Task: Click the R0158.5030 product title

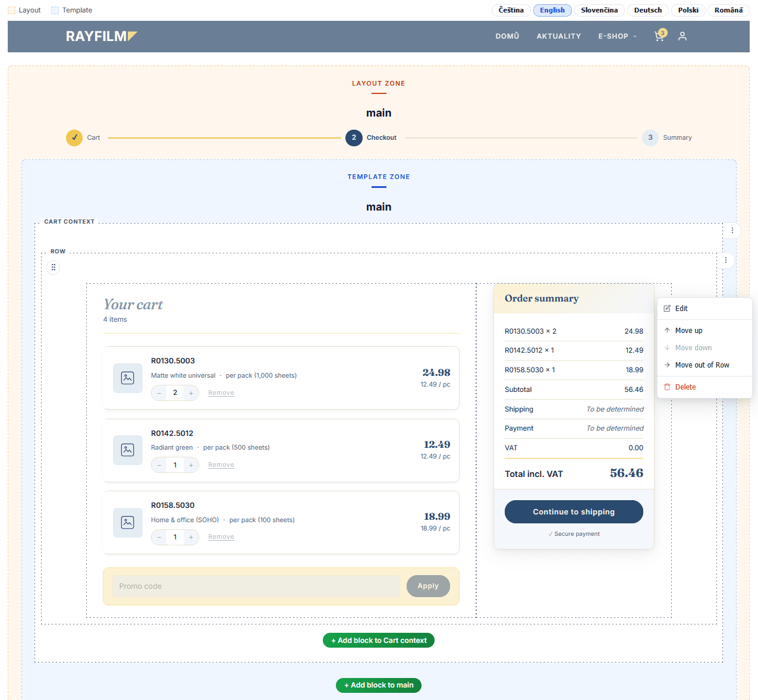Action: tap(173, 506)
